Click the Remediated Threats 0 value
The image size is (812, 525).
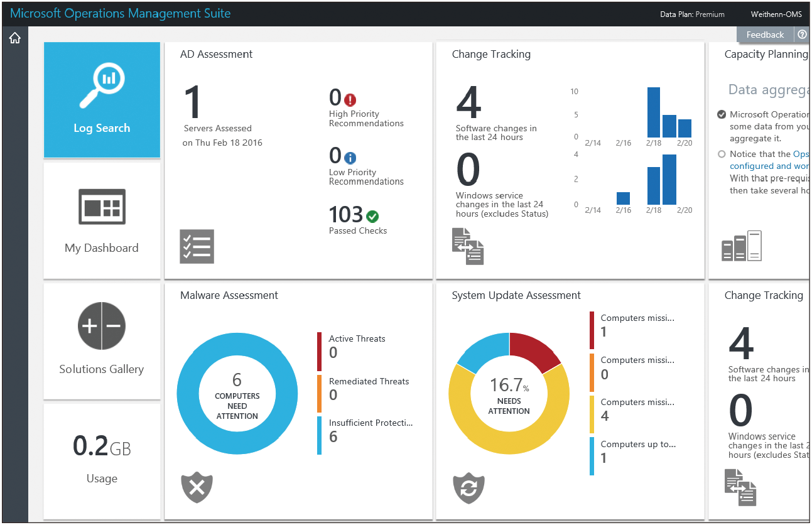click(333, 395)
